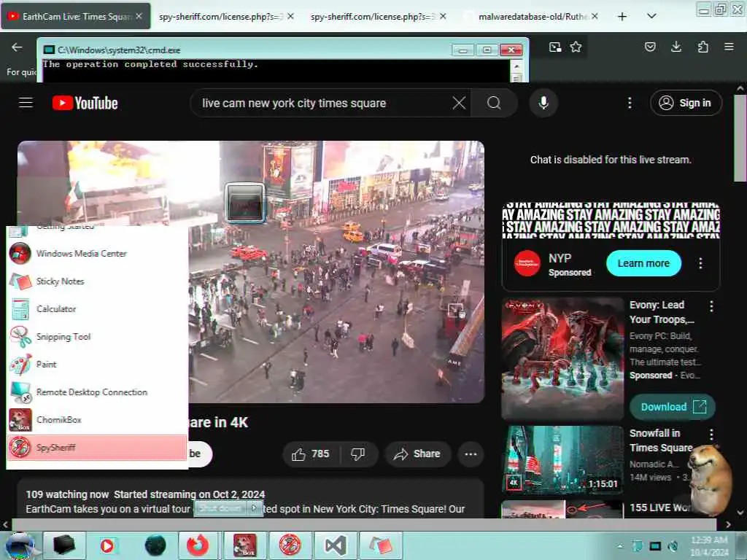Open Paint from Start menu
The width and height of the screenshot is (747, 560).
pyautogui.click(x=97, y=365)
